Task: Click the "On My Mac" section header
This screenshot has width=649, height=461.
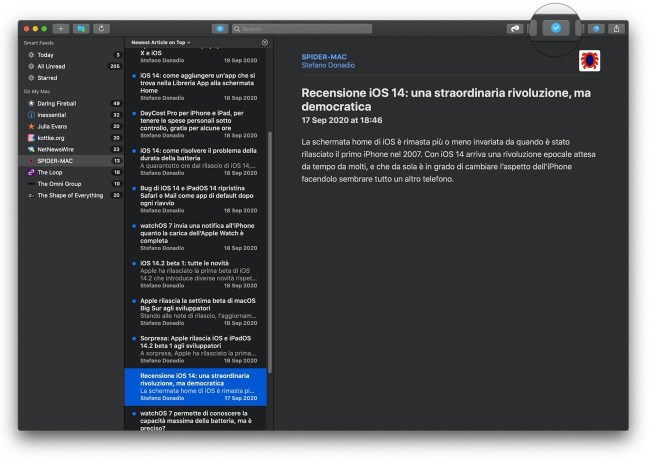Action: click(x=37, y=91)
